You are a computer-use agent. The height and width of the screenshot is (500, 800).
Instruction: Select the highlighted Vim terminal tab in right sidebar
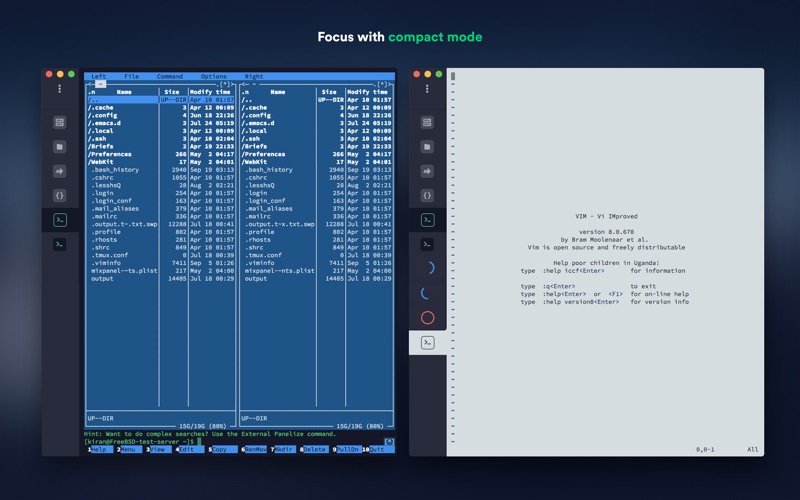[x=427, y=343]
